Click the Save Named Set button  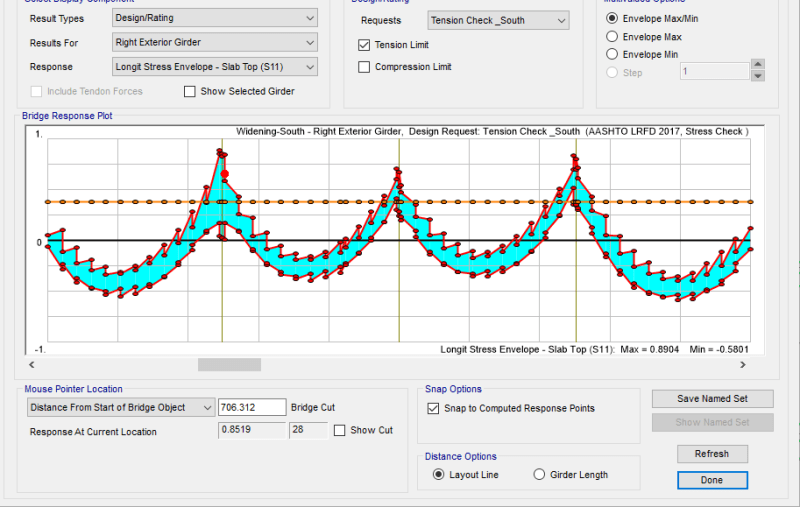712,399
